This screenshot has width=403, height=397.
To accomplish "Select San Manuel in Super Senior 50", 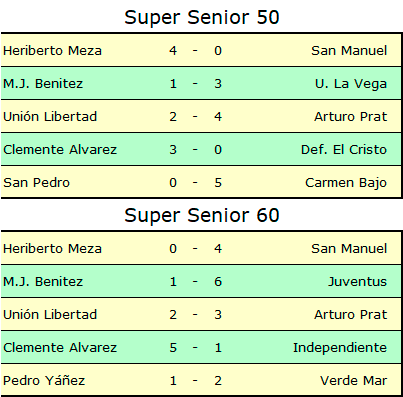I will click(349, 51).
